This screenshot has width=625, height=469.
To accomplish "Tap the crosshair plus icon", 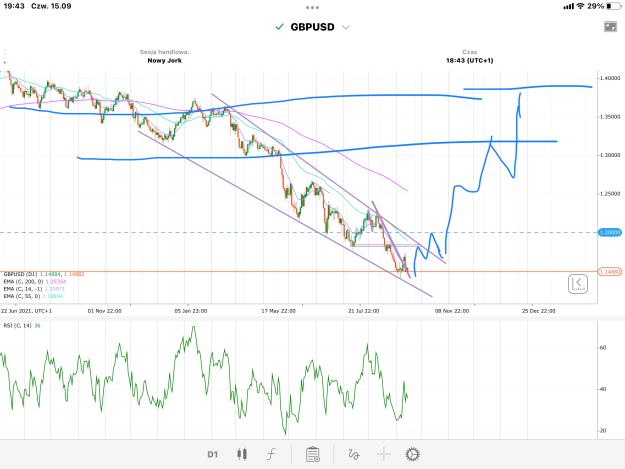I will tap(383, 454).
